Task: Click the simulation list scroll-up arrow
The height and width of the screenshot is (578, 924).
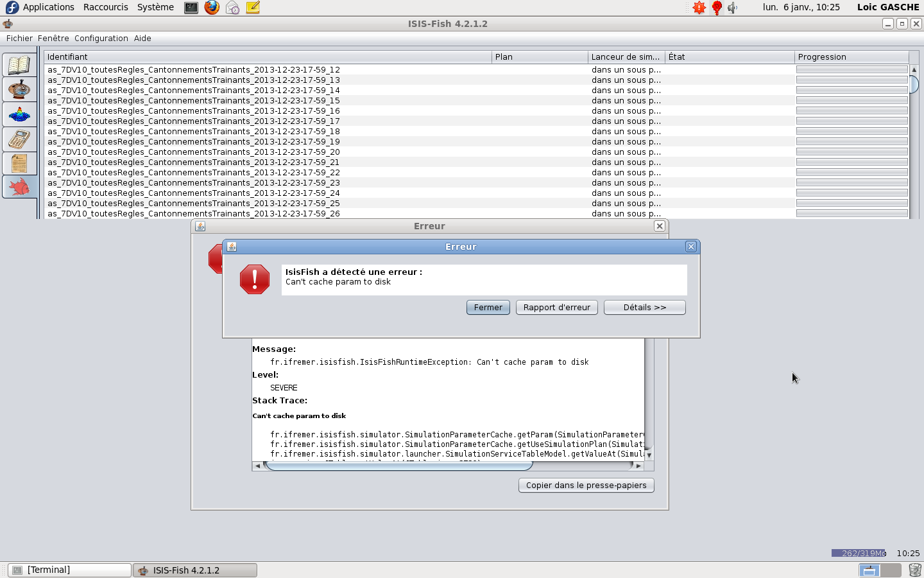Action: 914,69
